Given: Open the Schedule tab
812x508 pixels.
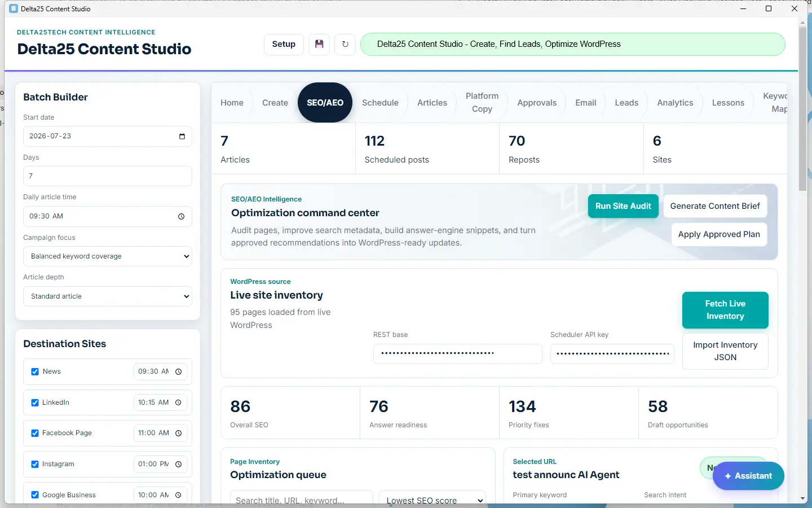Looking at the screenshot, I should 380,103.
